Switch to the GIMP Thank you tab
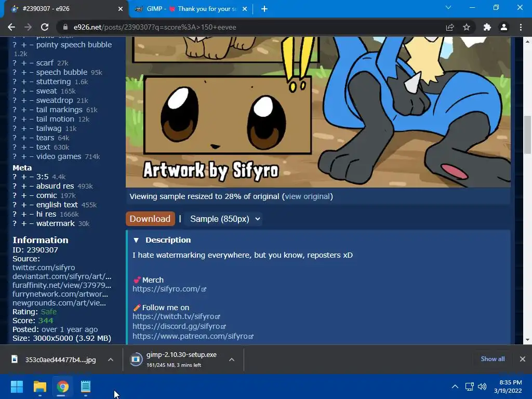This screenshot has width=532, height=399. [x=191, y=9]
